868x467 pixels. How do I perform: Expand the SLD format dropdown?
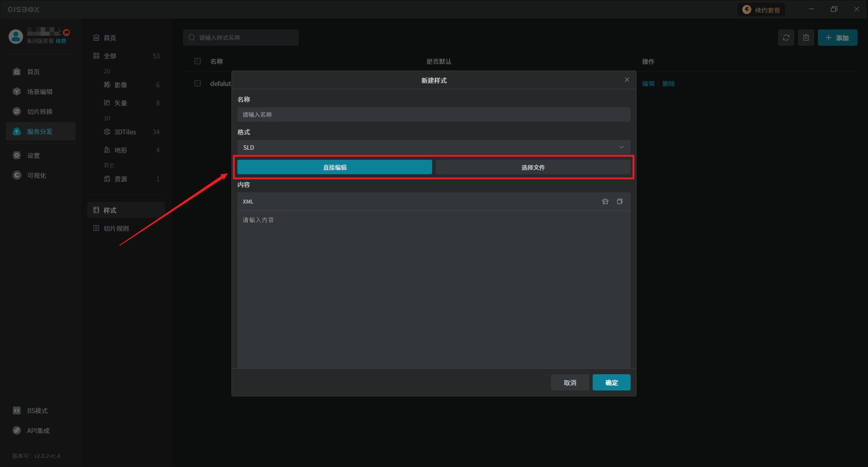pos(434,148)
